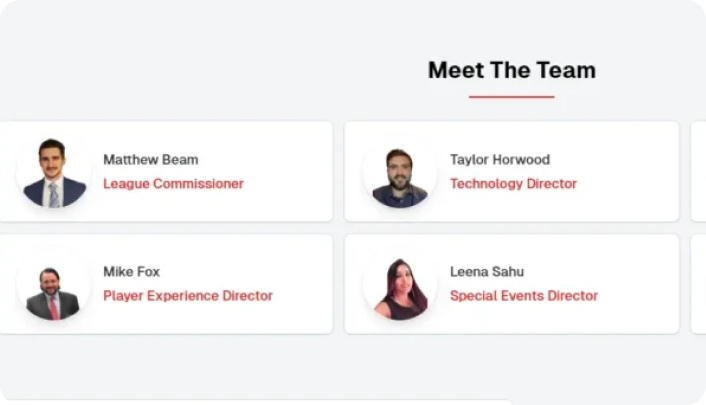Open Taylor Horwood's profile picture
The width and height of the screenshot is (706, 405).
[x=400, y=172]
